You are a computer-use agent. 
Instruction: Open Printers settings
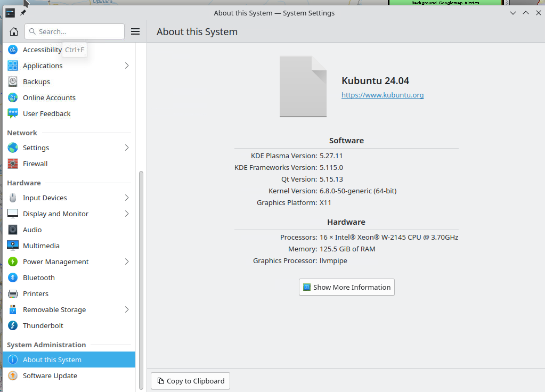(69, 293)
